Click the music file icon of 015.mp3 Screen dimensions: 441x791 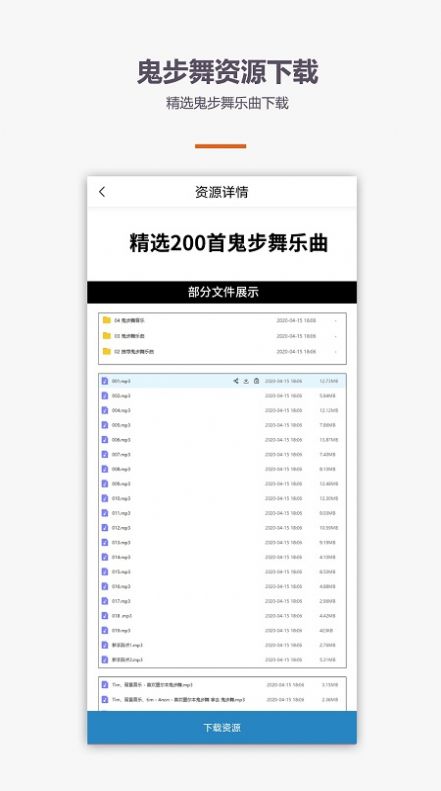pyautogui.click(x=105, y=572)
